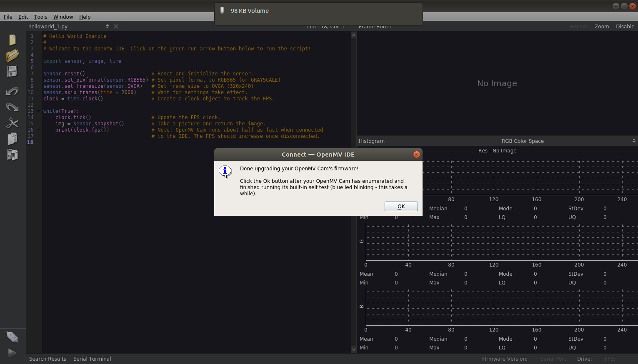The image size is (638, 364).
Task: Run the script with the green arrow button
Action: [13, 353]
